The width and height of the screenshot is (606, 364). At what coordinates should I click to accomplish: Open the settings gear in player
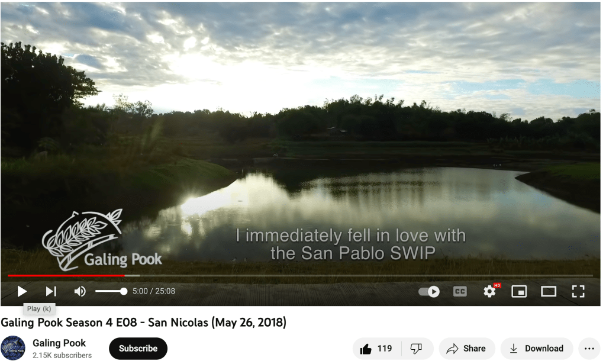point(489,291)
